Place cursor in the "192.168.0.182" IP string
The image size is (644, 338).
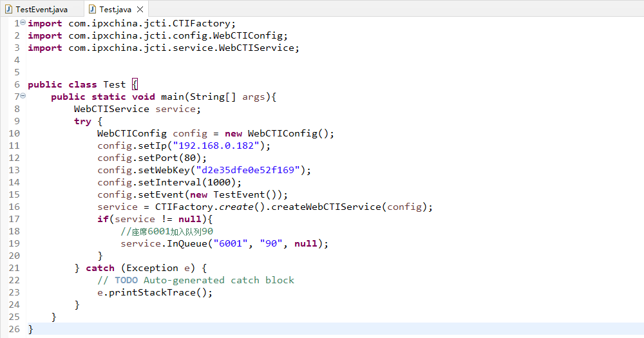pos(219,146)
